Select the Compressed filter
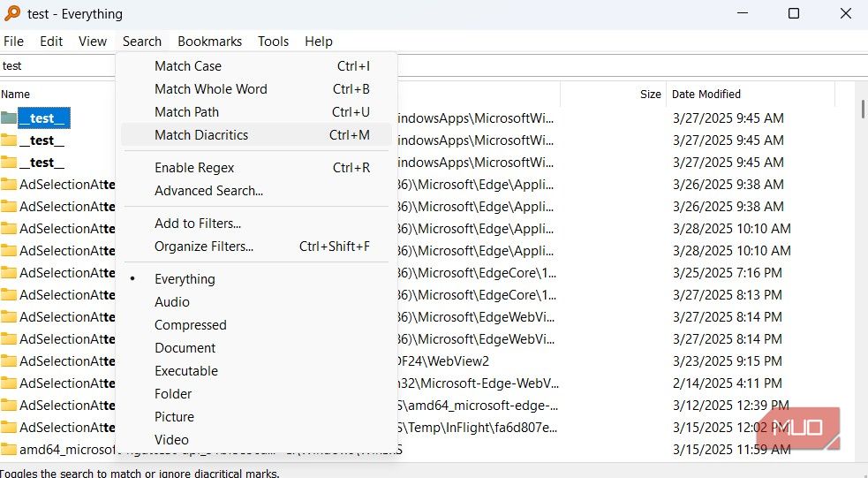 point(256,325)
